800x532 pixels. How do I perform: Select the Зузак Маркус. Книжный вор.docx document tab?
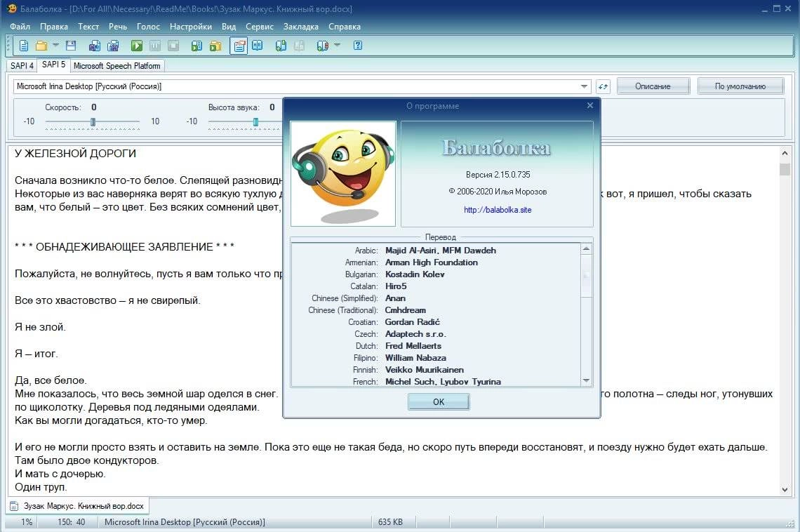78,506
